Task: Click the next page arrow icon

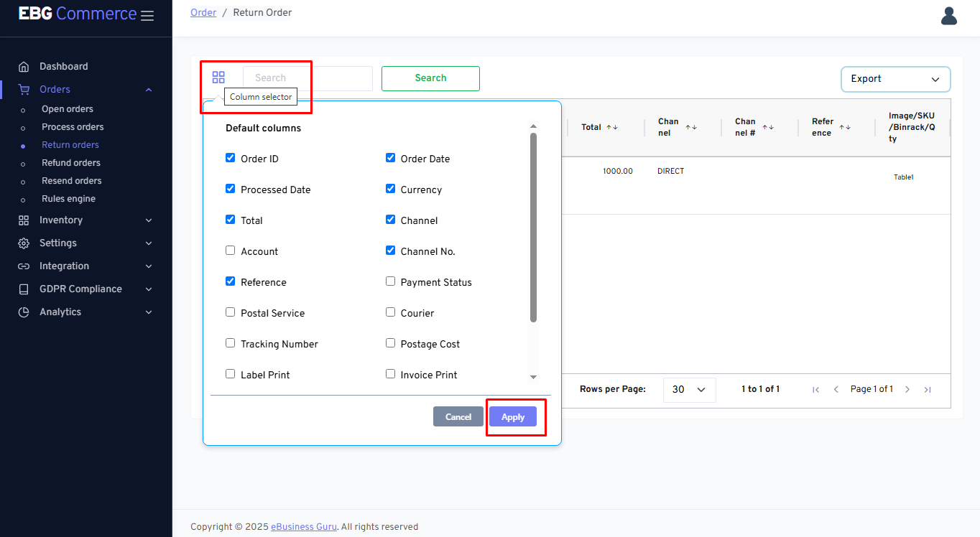Action: pyautogui.click(x=907, y=390)
